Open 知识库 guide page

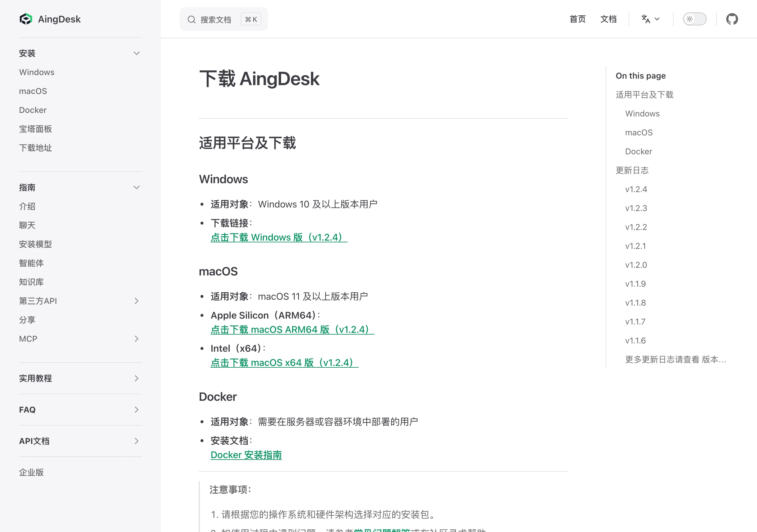[x=31, y=282]
